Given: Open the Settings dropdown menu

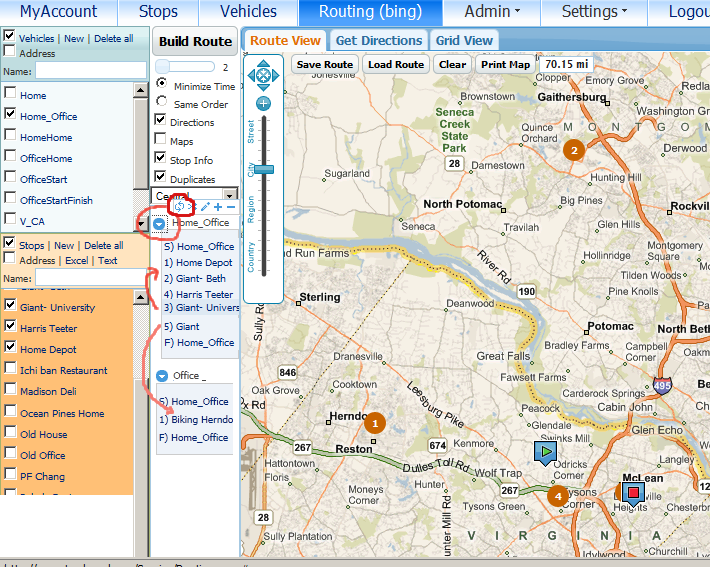Looking at the screenshot, I should (594, 11).
